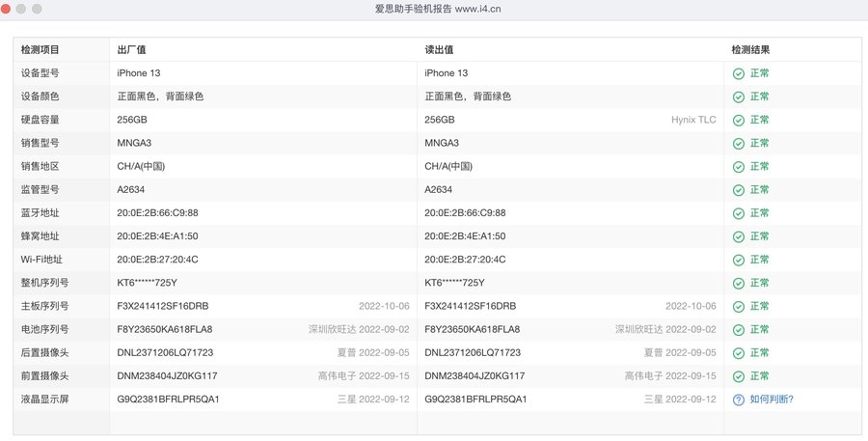
Task: Select factory 主板序列号 value F3X241412SF16DRB
Action: (162, 306)
